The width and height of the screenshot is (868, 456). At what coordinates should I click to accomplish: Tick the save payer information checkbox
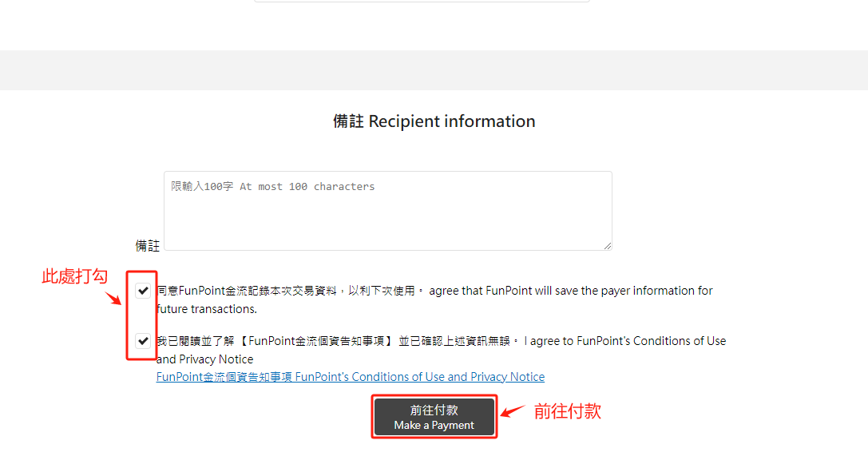click(x=143, y=291)
